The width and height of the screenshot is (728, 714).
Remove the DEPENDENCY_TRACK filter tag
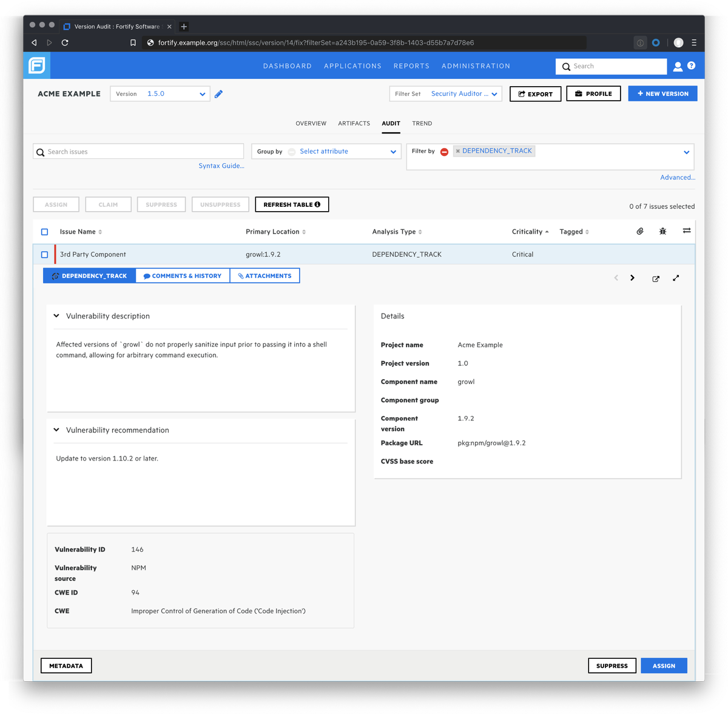(458, 151)
